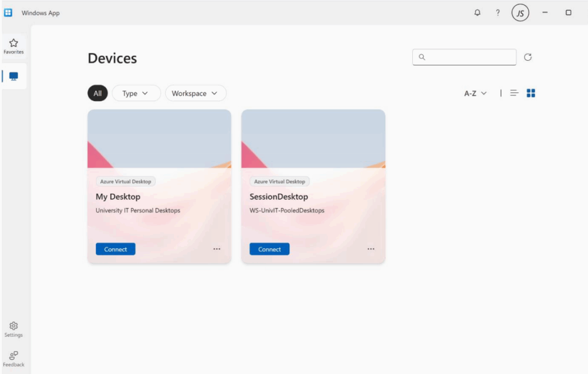Open the notifications bell
The height and width of the screenshot is (374, 588).
[x=477, y=12]
